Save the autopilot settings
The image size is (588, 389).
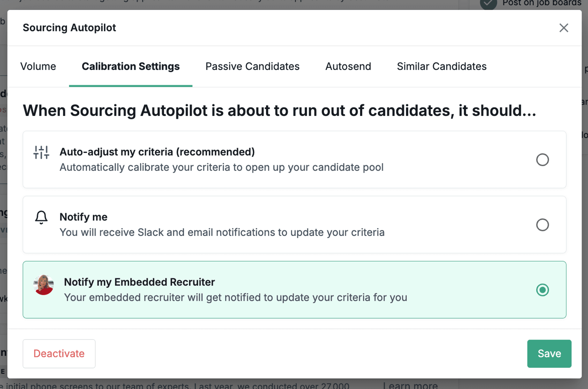pos(549,353)
